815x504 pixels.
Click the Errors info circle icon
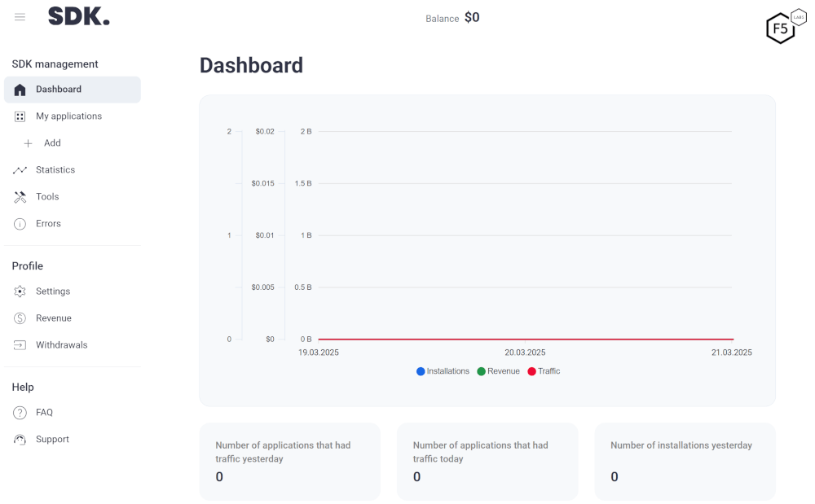point(20,224)
